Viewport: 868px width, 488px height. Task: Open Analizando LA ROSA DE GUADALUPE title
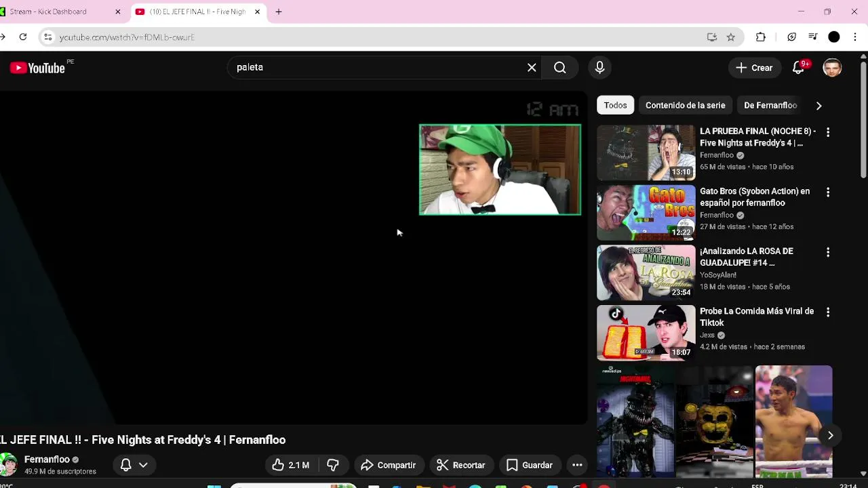pyautogui.click(x=747, y=257)
